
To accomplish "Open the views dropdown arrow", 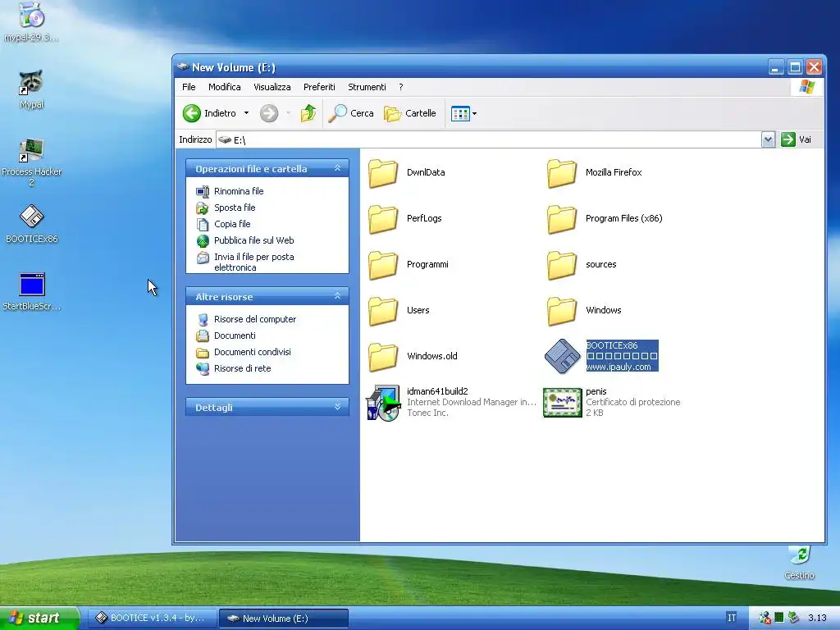I will [475, 113].
